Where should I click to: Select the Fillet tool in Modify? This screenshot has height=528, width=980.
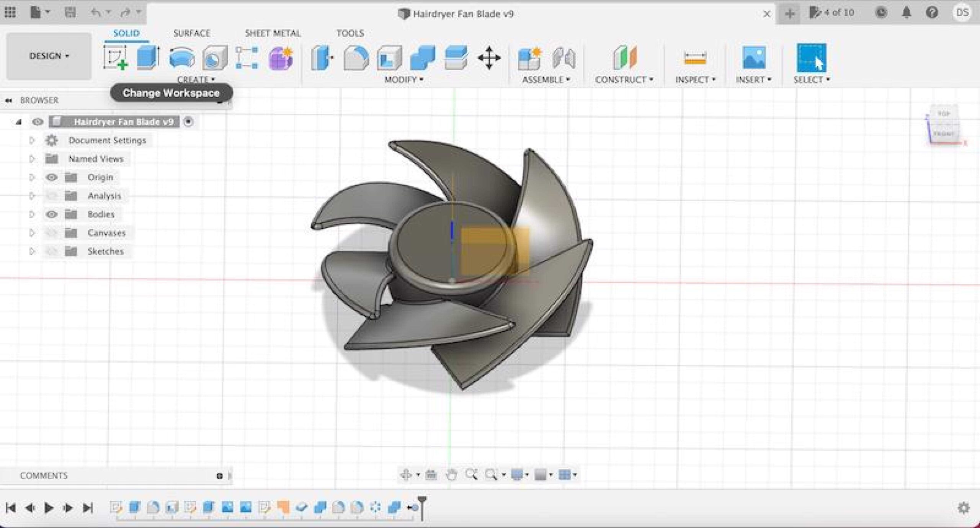coord(356,58)
